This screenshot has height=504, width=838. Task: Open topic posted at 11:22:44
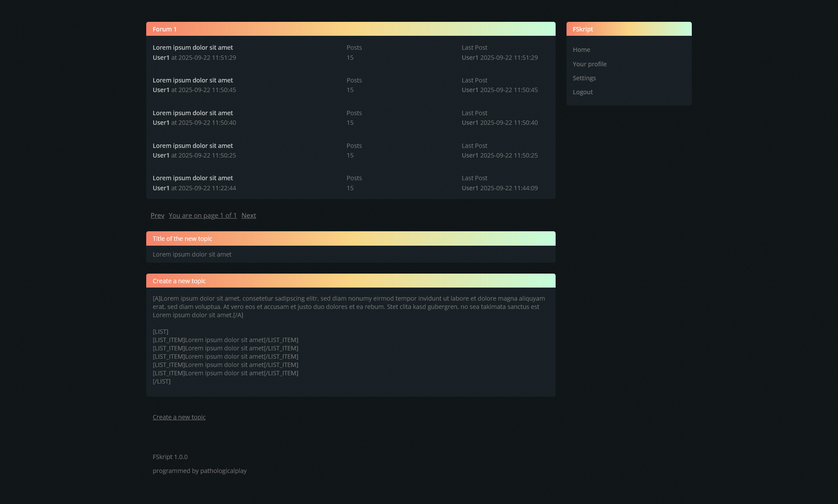point(192,178)
